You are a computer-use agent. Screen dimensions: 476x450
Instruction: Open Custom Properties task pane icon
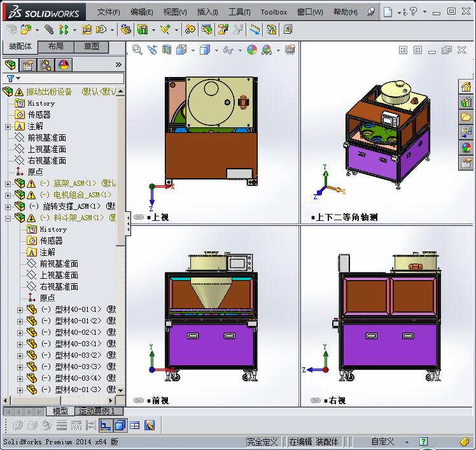(x=466, y=164)
